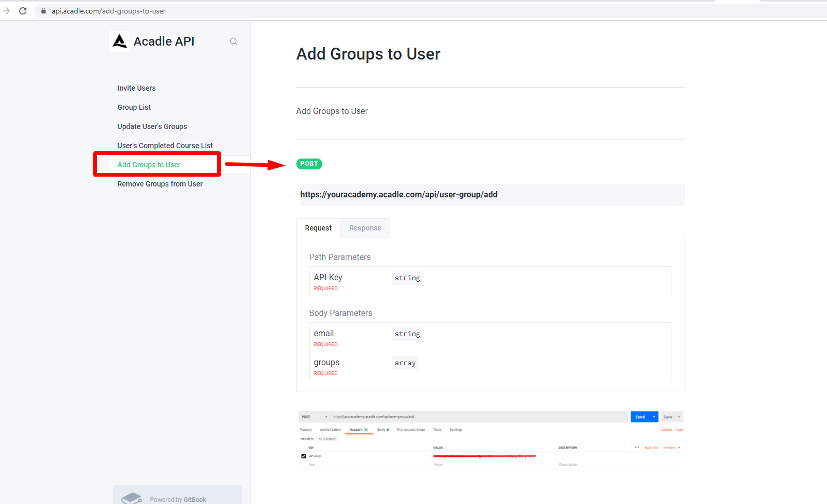Click REQUIRED under API-Key
Viewport: 827px width, 504px height.
point(326,289)
